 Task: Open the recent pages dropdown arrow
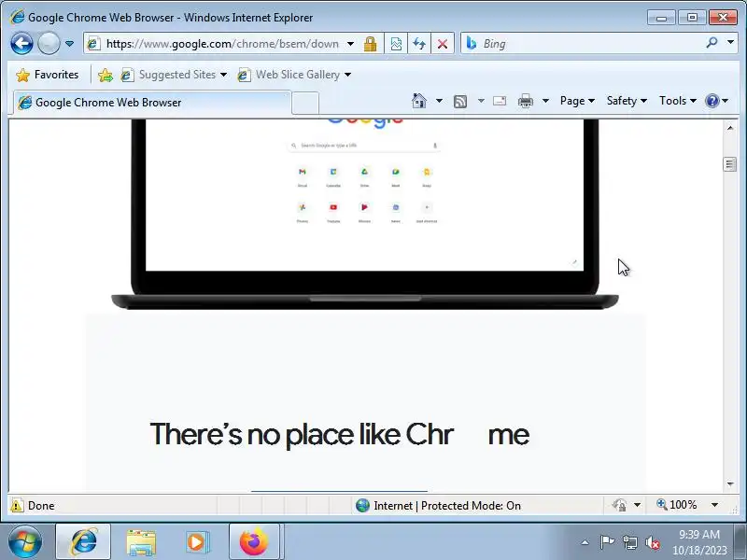click(x=69, y=44)
